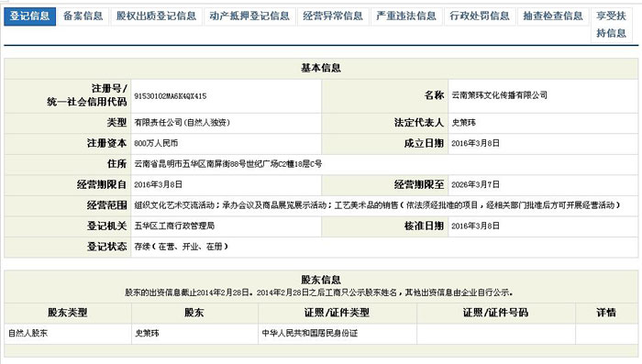642x364 pixels.
Task: Click the 核准日期 date value
Action: (x=475, y=226)
